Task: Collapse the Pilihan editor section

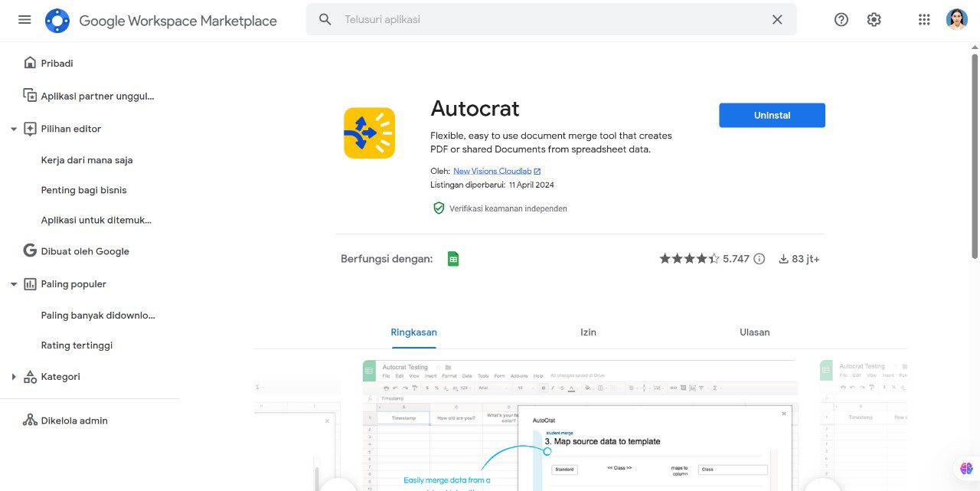Action: coord(12,129)
